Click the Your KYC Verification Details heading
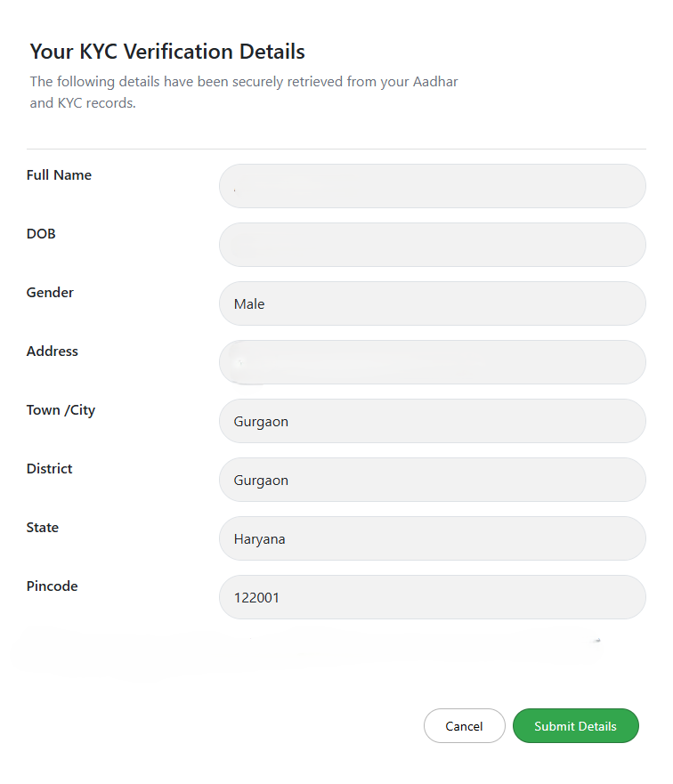 coord(166,51)
